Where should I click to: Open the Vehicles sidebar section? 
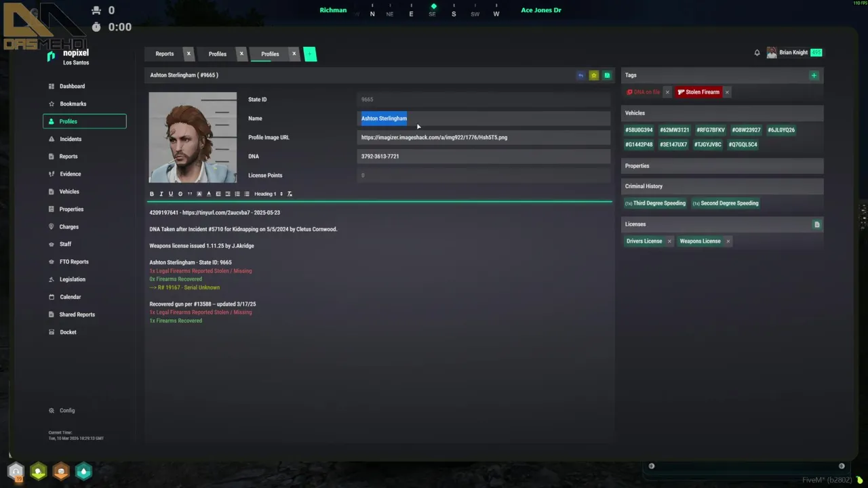(85, 192)
